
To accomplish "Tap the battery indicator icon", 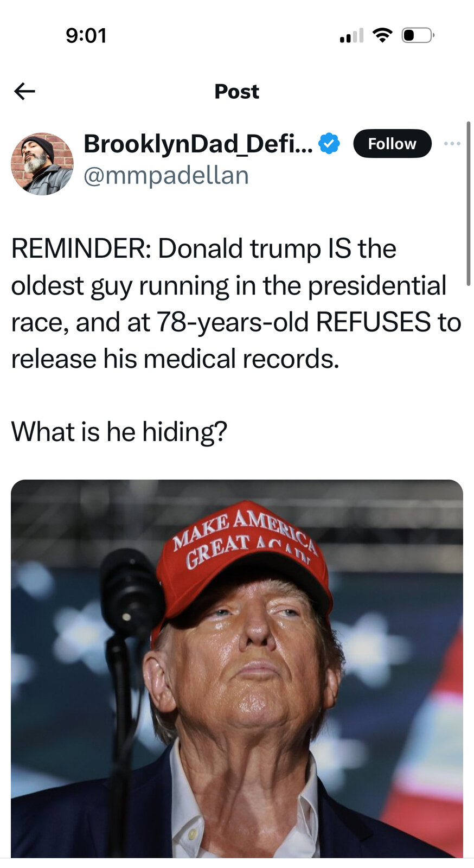I will click(x=418, y=35).
